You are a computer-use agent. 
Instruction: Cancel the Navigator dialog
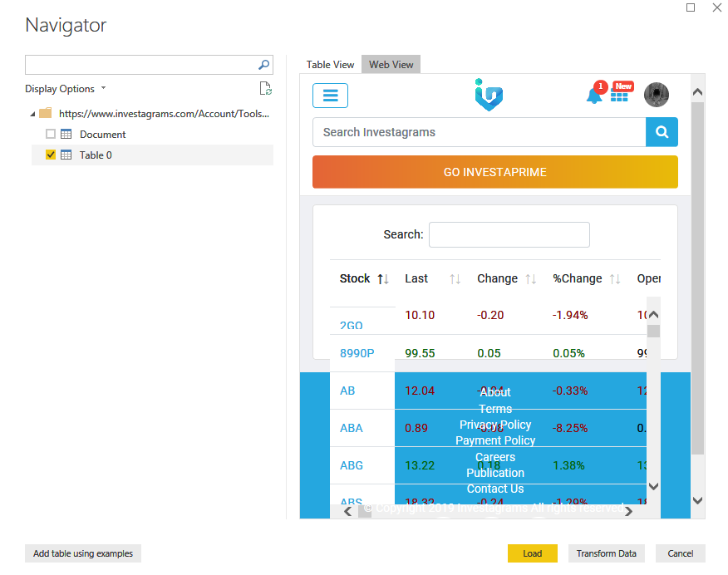[680, 553]
